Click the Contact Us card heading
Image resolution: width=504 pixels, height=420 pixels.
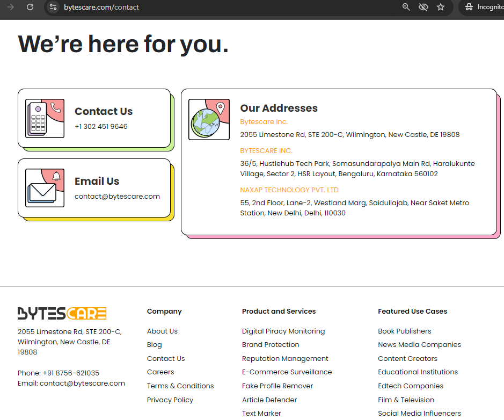pyautogui.click(x=104, y=111)
